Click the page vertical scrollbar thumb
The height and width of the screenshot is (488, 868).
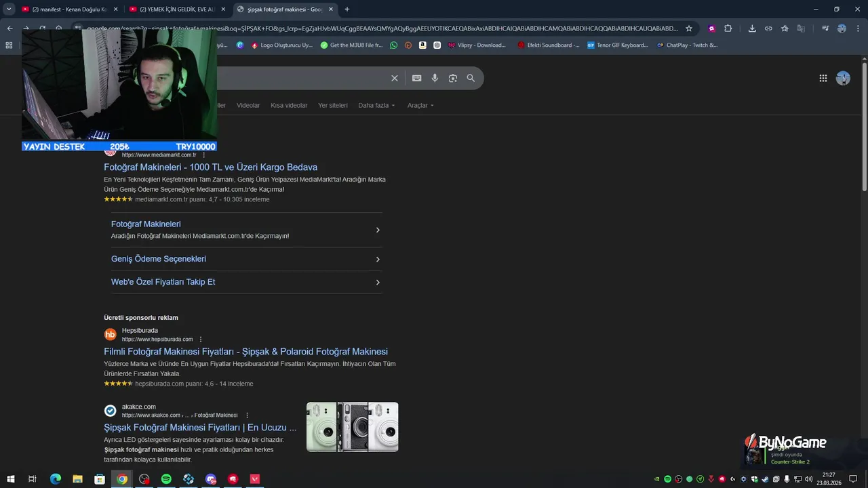[x=864, y=127]
